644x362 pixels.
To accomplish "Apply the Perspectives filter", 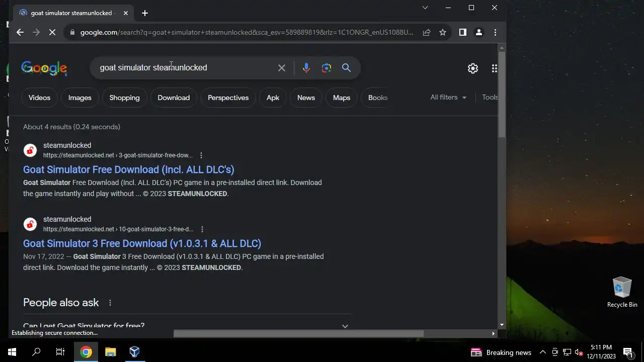I will (228, 98).
